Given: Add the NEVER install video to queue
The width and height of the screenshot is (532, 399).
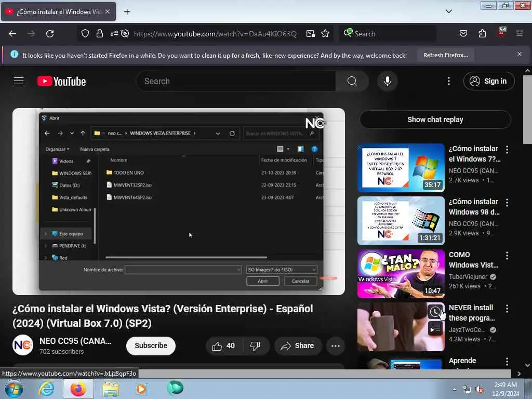Looking at the screenshot, I should [435, 329].
